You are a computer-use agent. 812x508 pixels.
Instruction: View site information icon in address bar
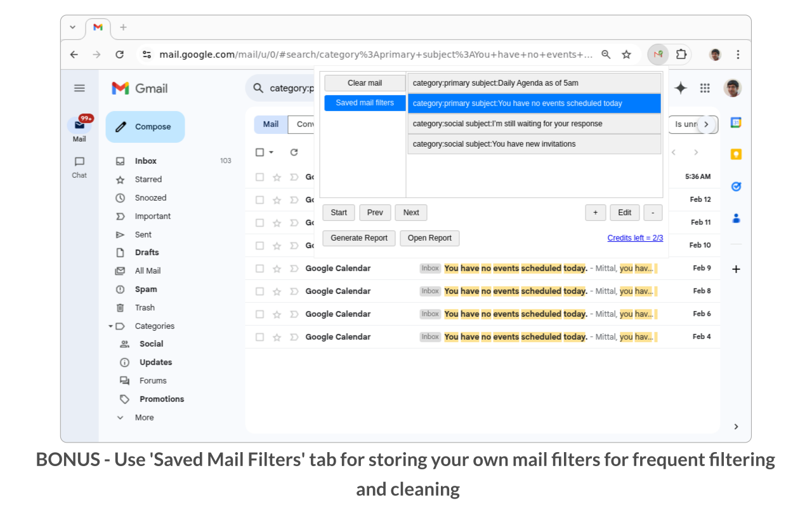click(147, 55)
